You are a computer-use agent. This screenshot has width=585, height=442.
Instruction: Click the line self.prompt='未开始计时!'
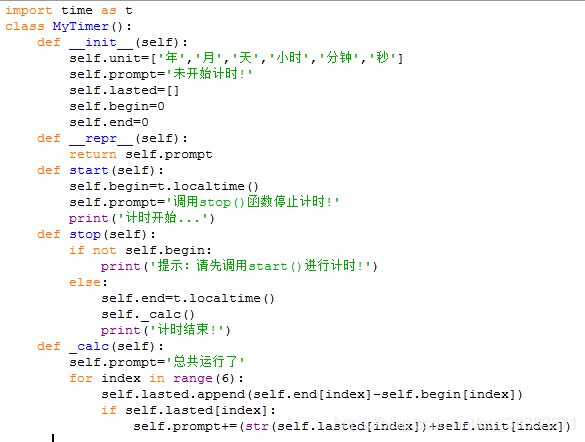click(x=161, y=74)
